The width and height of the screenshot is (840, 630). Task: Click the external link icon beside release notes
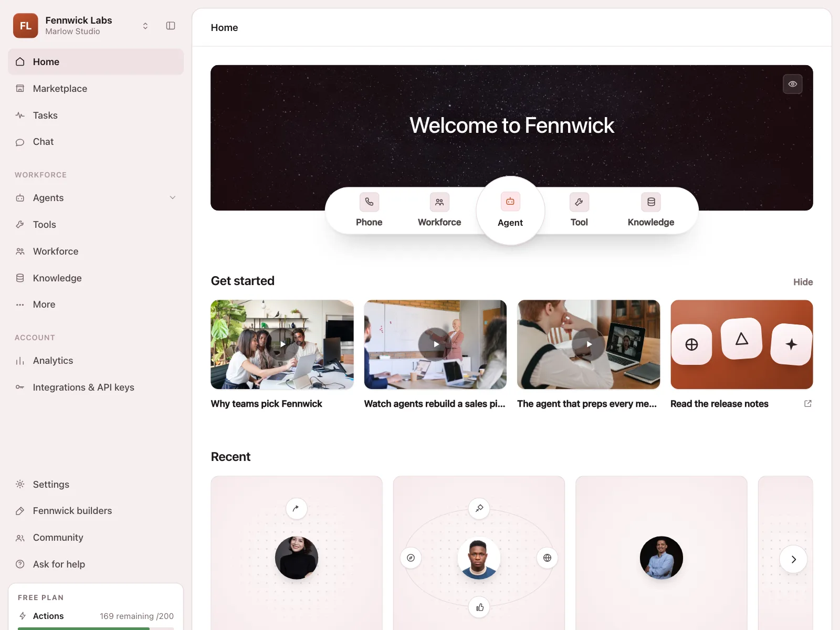(808, 403)
